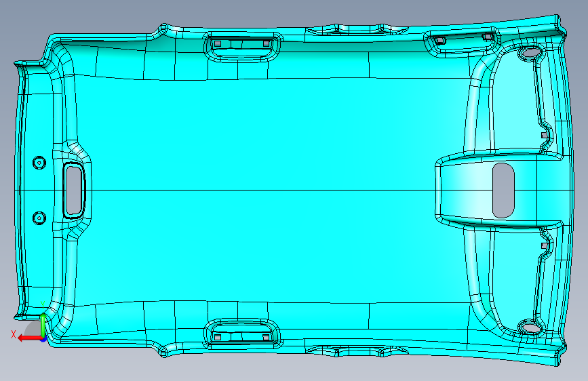Click the red X axis arrow on triad
Screen dimensions: 588x381
click(x=30, y=338)
